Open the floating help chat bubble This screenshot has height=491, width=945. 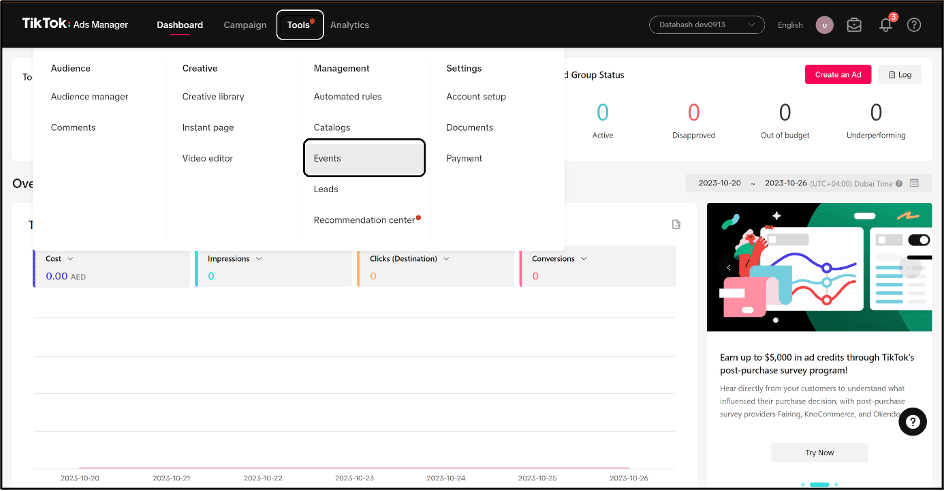pyautogui.click(x=912, y=422)
